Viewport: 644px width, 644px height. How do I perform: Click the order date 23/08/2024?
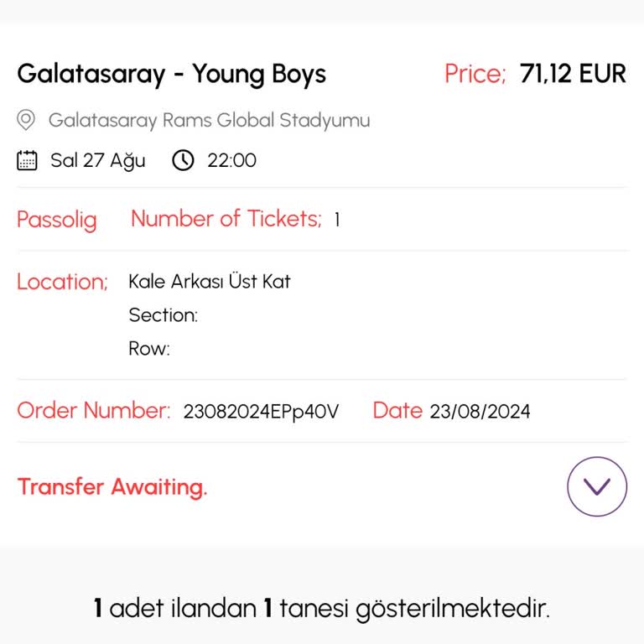tap(480, 412)
